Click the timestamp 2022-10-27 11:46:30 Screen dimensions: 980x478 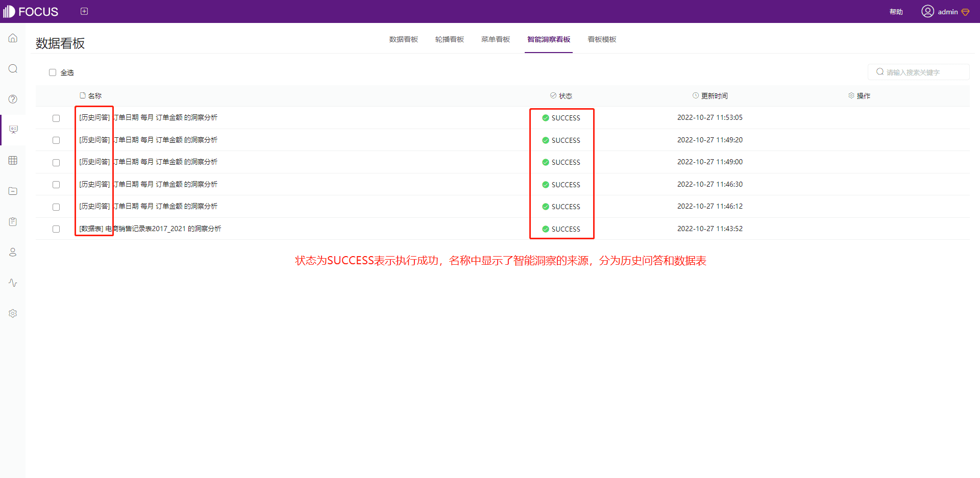710,184
